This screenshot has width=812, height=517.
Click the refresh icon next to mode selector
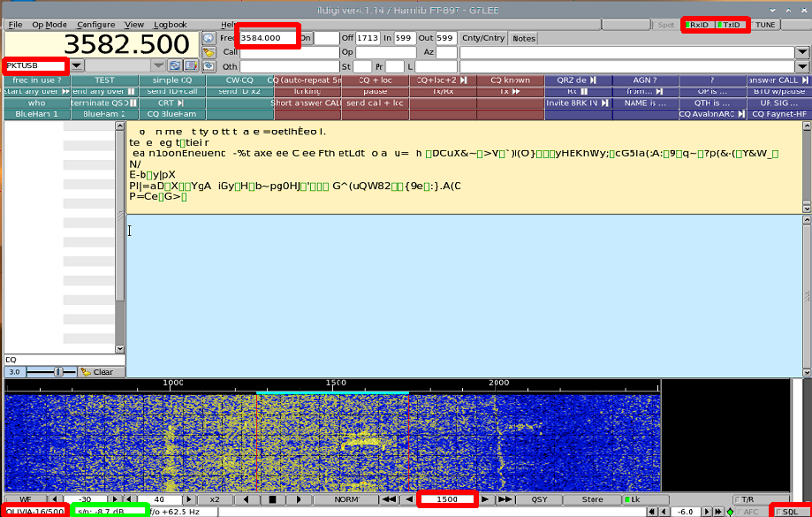[175, 65]
